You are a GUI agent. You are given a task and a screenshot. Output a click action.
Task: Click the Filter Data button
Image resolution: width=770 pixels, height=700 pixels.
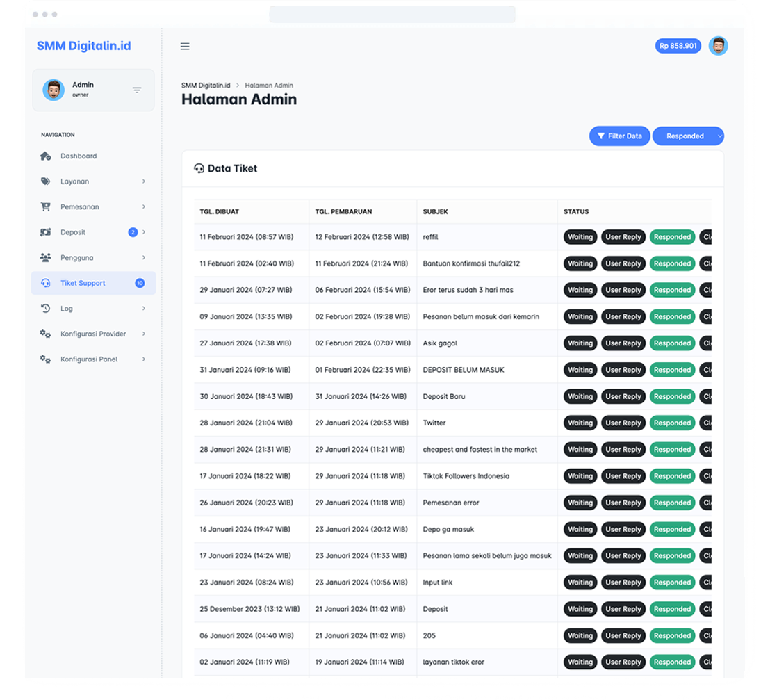coord(619,136)
